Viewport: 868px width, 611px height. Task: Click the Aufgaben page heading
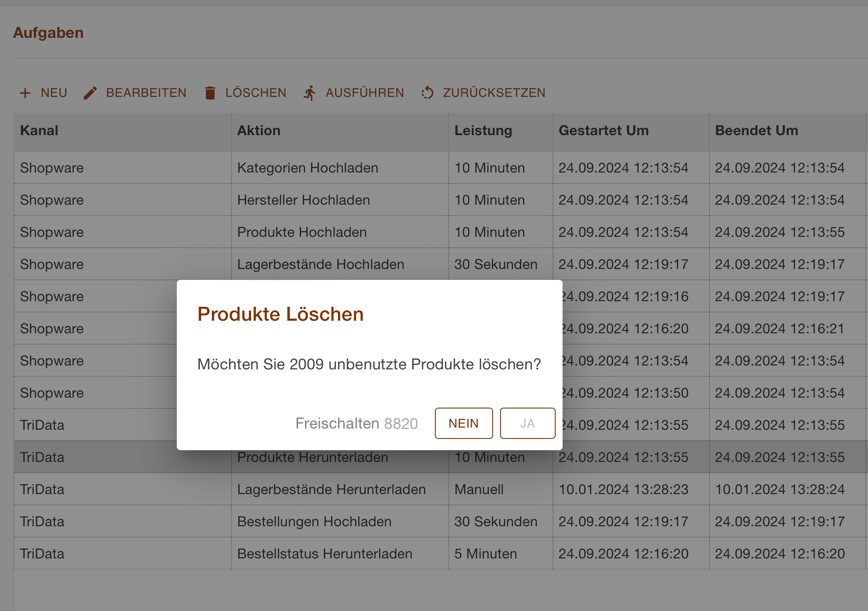(48, 33)
